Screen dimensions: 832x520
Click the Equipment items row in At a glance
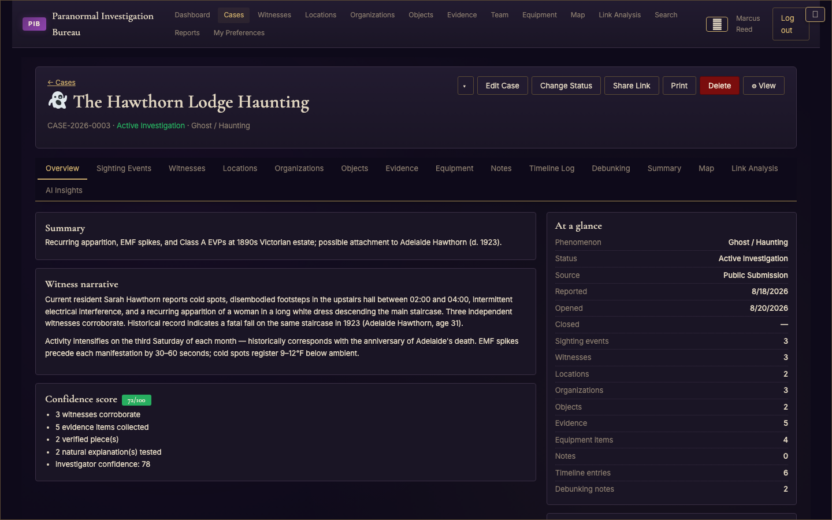coord(671,440)
